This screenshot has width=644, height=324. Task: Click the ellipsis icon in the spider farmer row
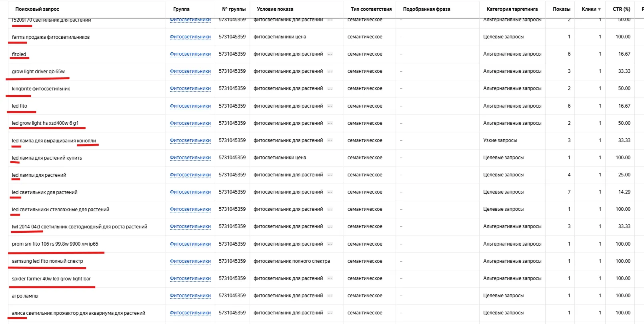tap(330, 278)
